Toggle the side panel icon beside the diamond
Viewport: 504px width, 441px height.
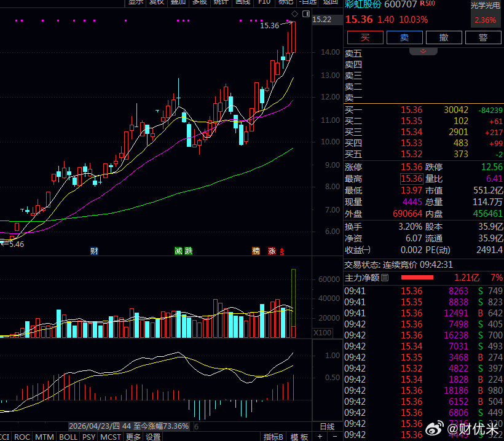tap(306, 14)
